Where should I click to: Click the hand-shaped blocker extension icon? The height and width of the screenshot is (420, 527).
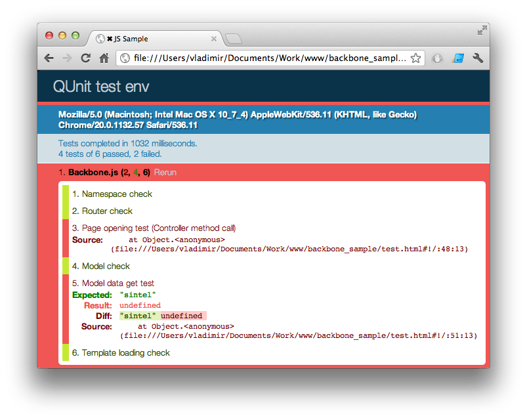[437, 58]
